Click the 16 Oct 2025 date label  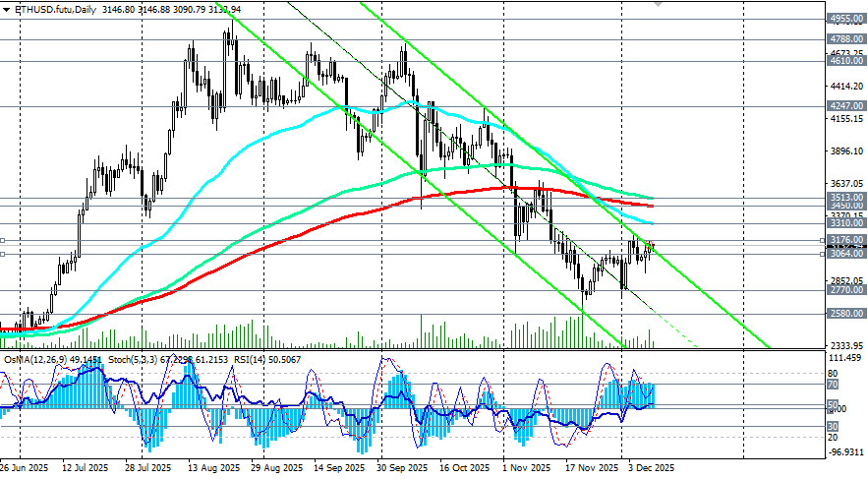point(465,468)
